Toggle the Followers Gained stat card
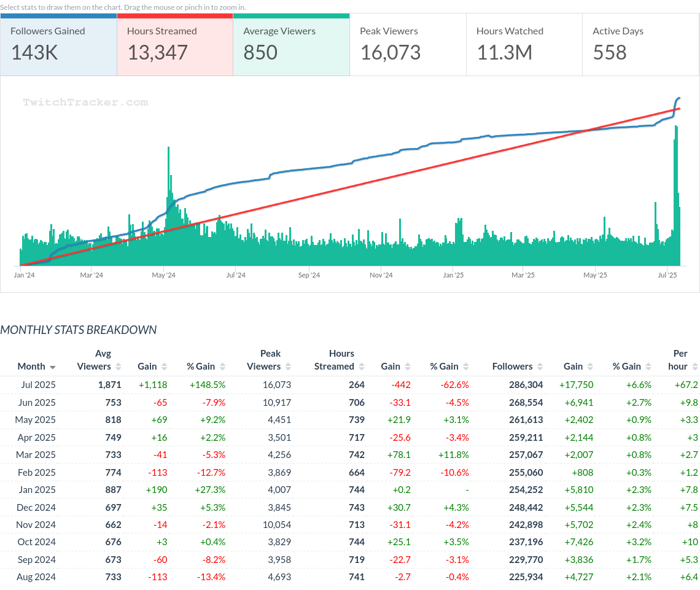The height and width of the screenshot is (590, 700). coord(58,45)
